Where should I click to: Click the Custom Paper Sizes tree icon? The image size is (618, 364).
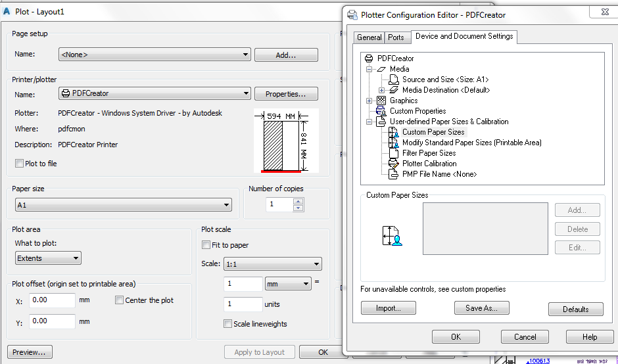[394, 132]
